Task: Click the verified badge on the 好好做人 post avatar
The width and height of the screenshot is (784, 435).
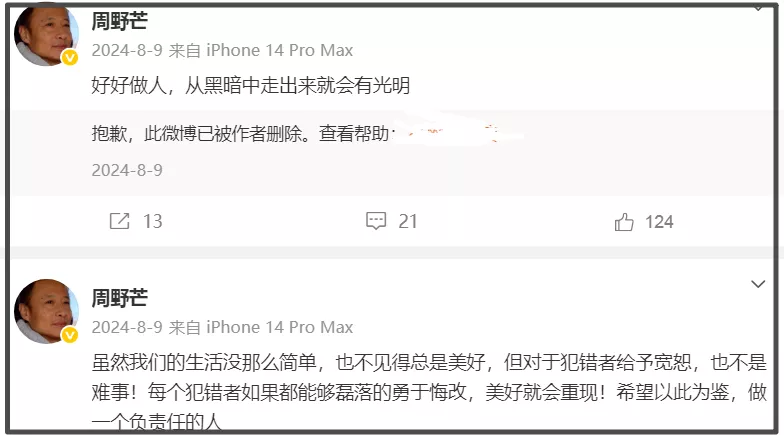Action: point(70,58)
